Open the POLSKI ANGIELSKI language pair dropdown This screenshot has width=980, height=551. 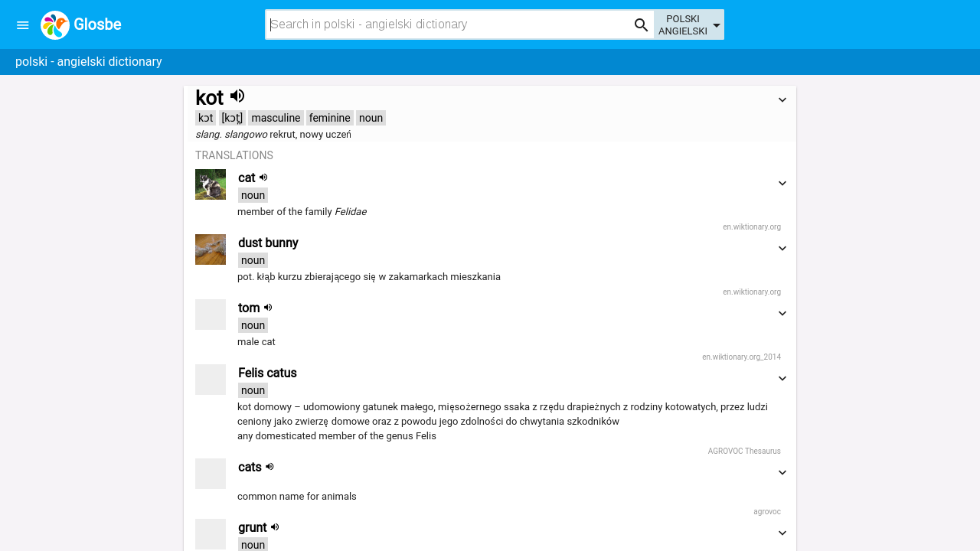point(688,24)
